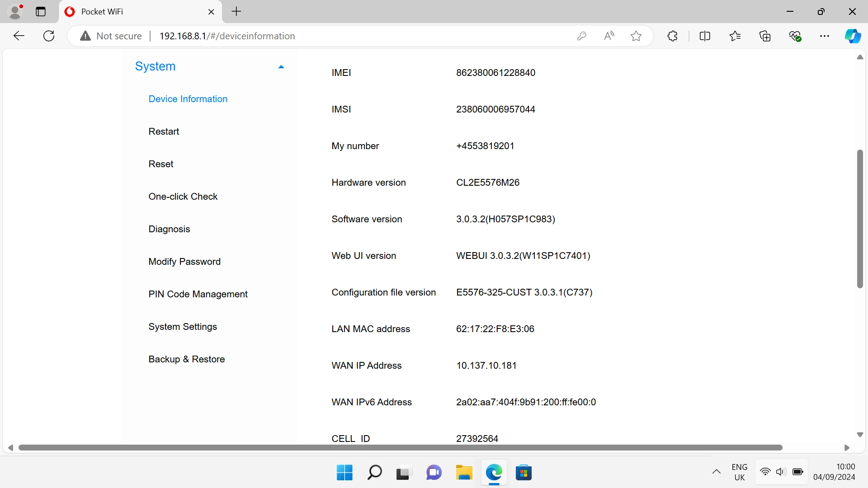This screenshot has height=488, width=868.
Task: Activate Read aloud in the toolbar
Action: [609, 36]
